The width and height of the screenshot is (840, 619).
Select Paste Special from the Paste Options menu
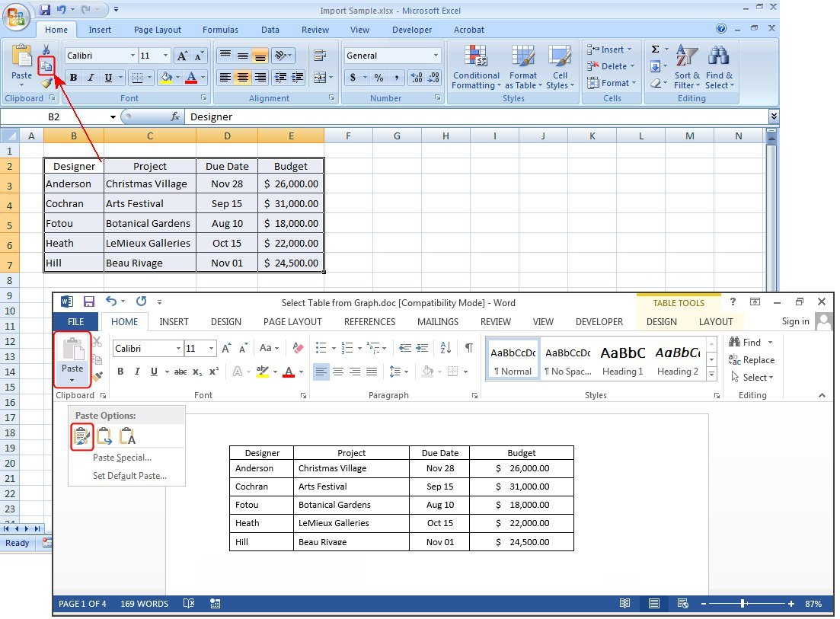point(122,458)
